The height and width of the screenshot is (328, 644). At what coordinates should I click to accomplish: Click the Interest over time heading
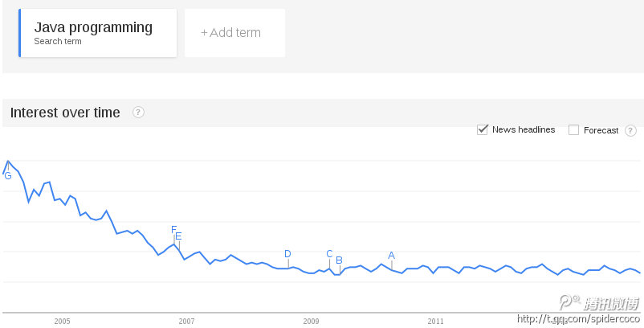(65, 113)
